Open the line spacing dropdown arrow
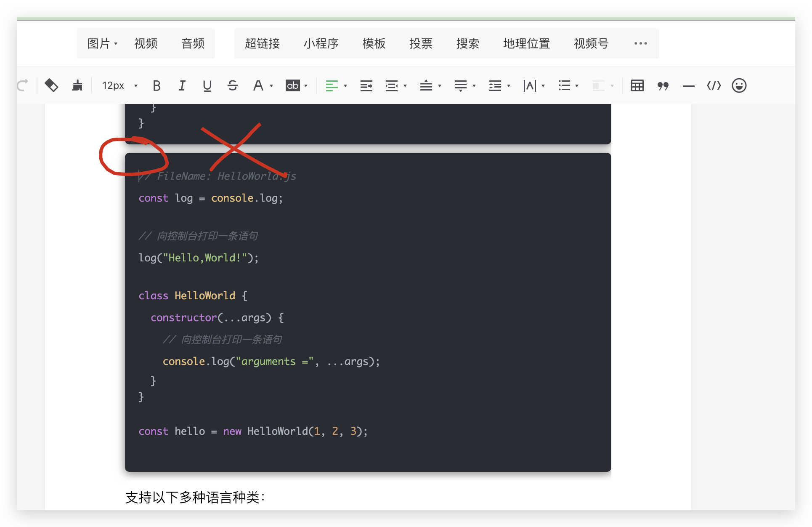This screenshot has width=812, height=527. point(509,86)
